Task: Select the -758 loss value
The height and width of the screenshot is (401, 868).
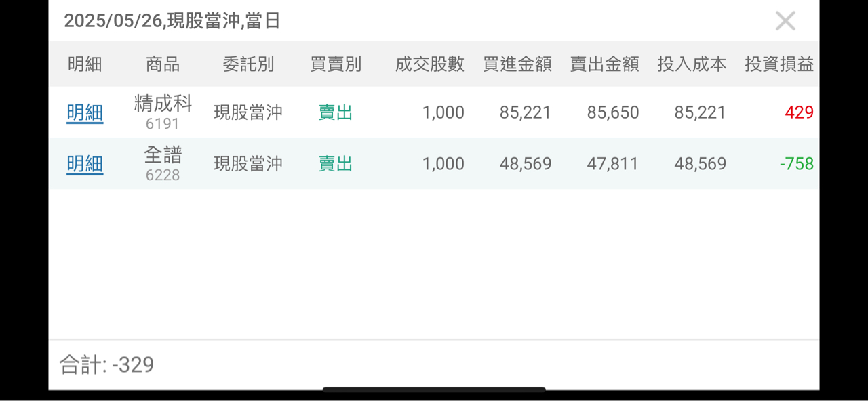Action: coord(796,164)
